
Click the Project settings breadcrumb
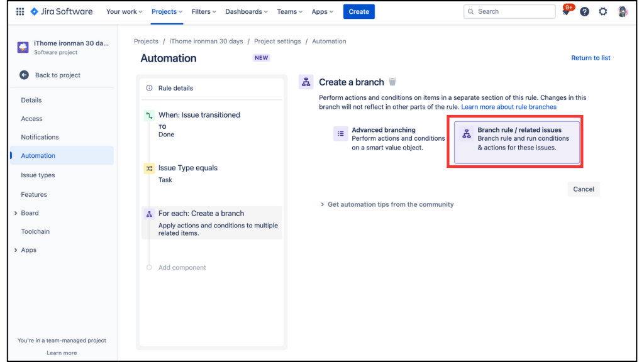[x=277, y=41]
